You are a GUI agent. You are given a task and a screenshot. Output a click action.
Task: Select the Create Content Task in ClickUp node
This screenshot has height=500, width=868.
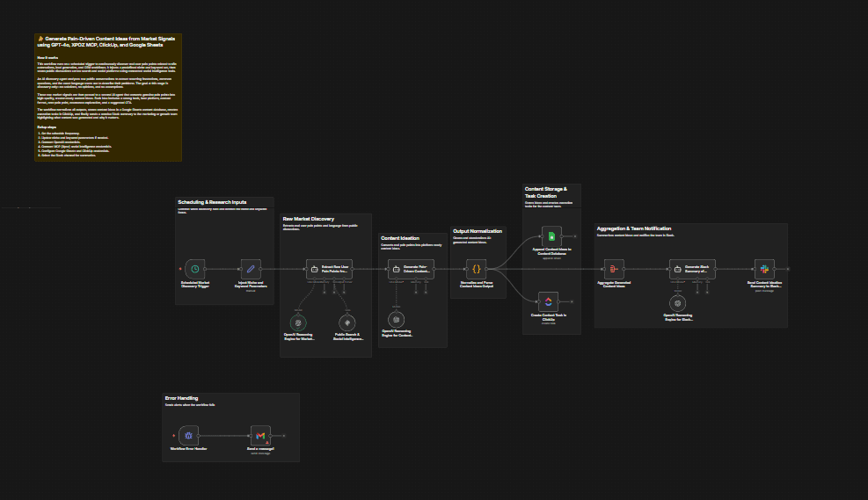550,301
